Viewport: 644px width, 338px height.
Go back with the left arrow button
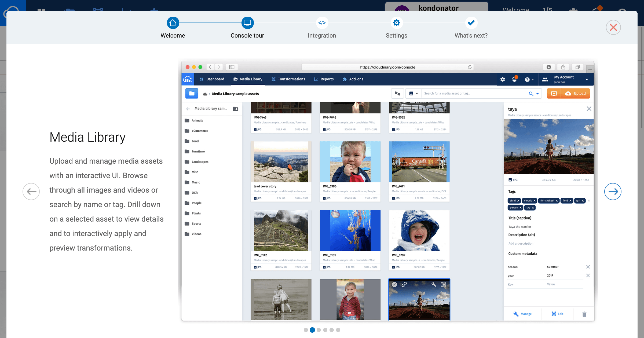pos(31,192)
